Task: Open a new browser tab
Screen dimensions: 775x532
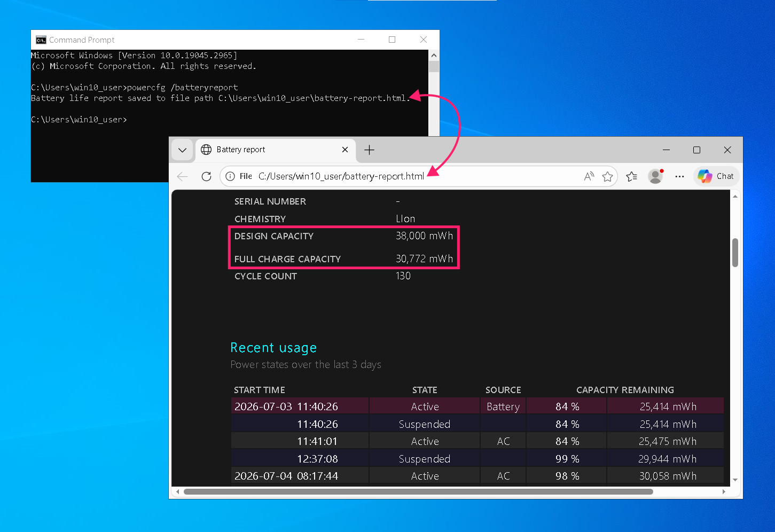Action: pos(369,150)
